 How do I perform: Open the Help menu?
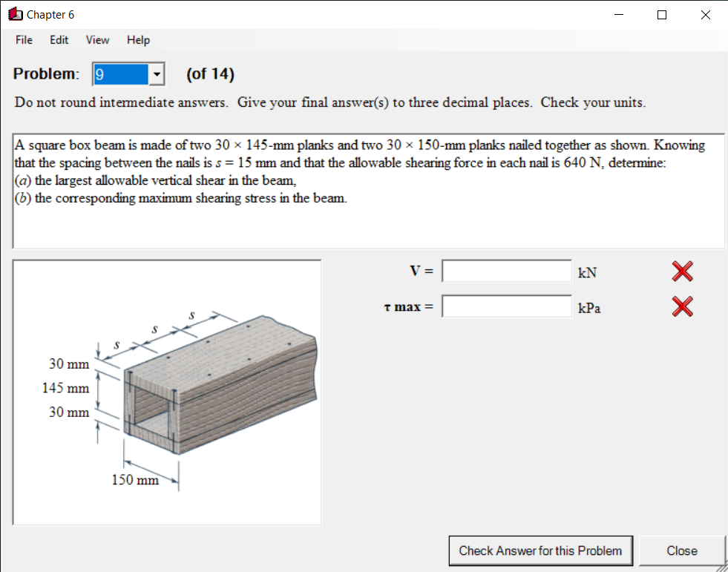[x=138, y=40]
